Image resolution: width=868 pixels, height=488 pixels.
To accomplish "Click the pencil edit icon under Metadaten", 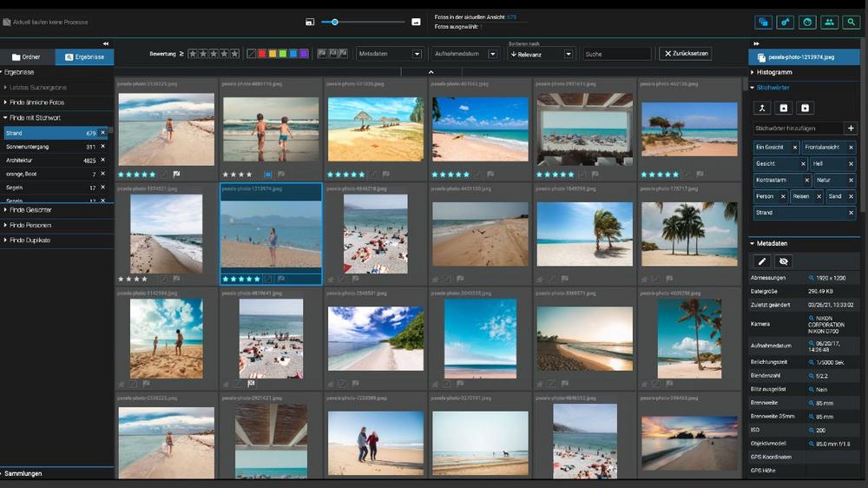I will 763,260.
